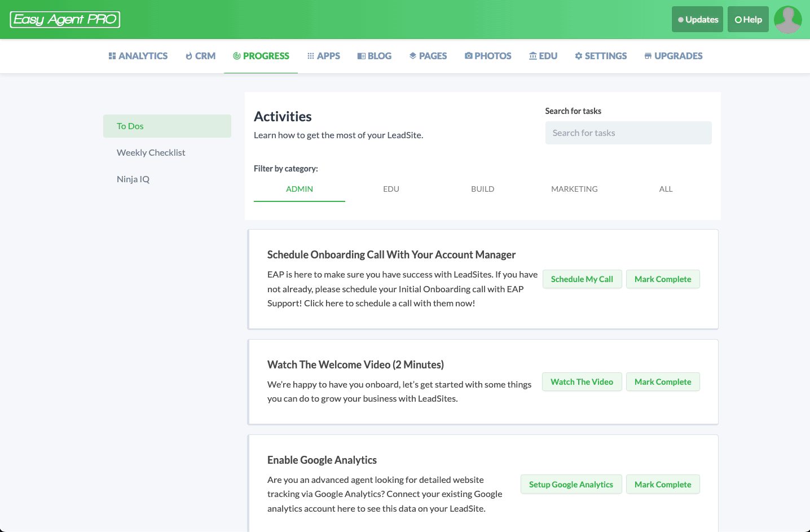Open the EDU label in navigation
The width and height of the screenshot is (810, 532).
(x=548, y=56)
